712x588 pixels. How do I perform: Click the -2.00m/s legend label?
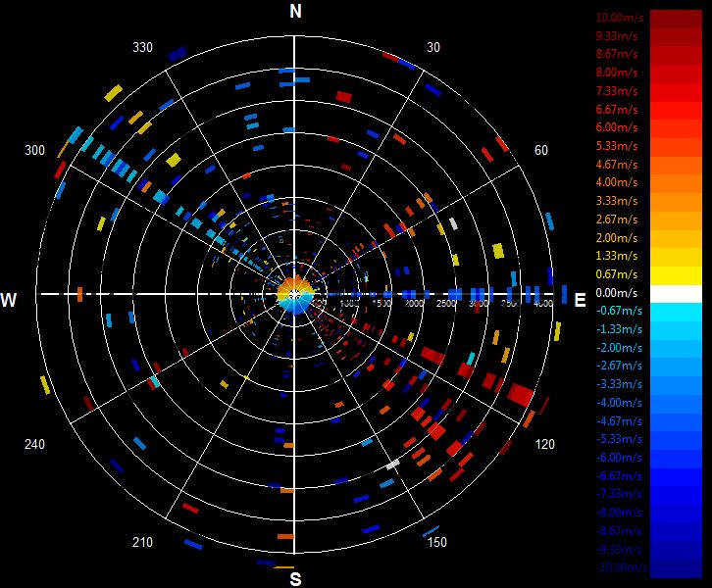(x=619, y=348)
